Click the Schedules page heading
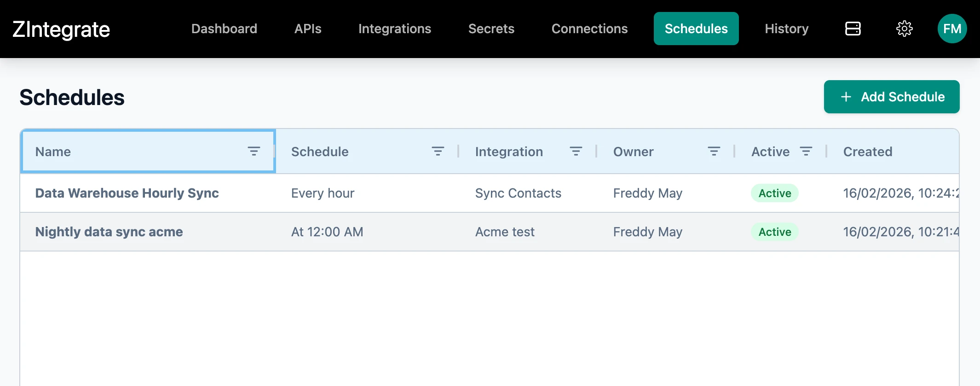 tap(72, 98)
